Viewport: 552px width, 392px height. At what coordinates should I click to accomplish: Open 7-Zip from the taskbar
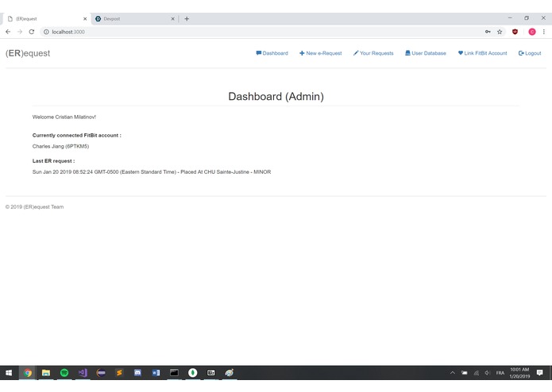coord(211,373)
